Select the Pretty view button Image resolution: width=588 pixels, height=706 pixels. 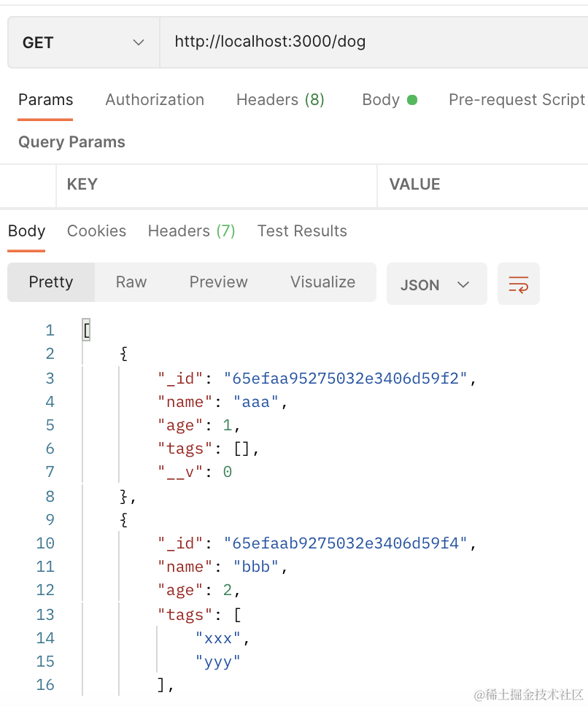pos(51,282)
